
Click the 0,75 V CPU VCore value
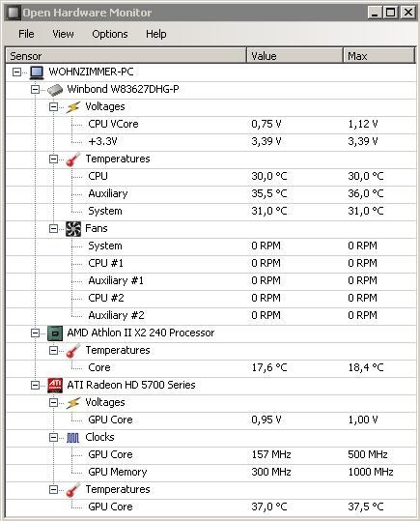(x=266, y=124)
